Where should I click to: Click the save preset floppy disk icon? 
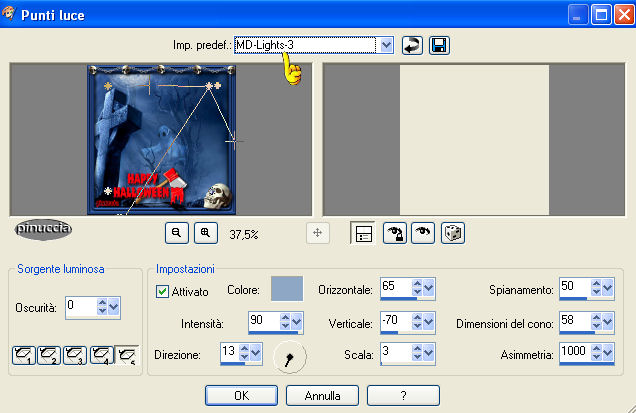click(439, 45)
